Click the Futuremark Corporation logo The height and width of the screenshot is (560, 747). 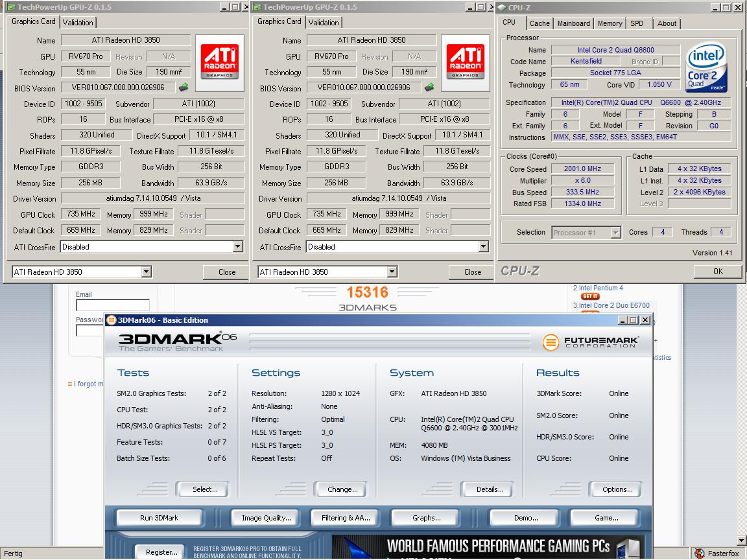coord(590,342)
